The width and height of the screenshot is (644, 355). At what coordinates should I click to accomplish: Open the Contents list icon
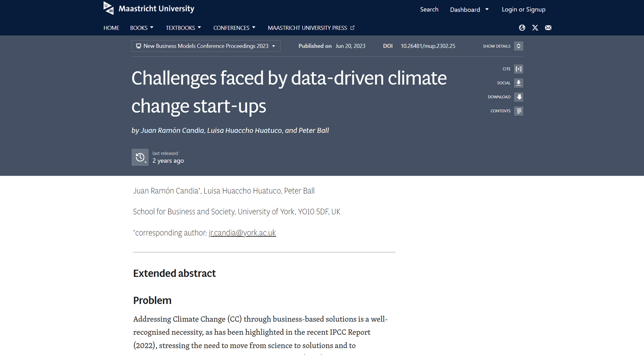(518, 111)
